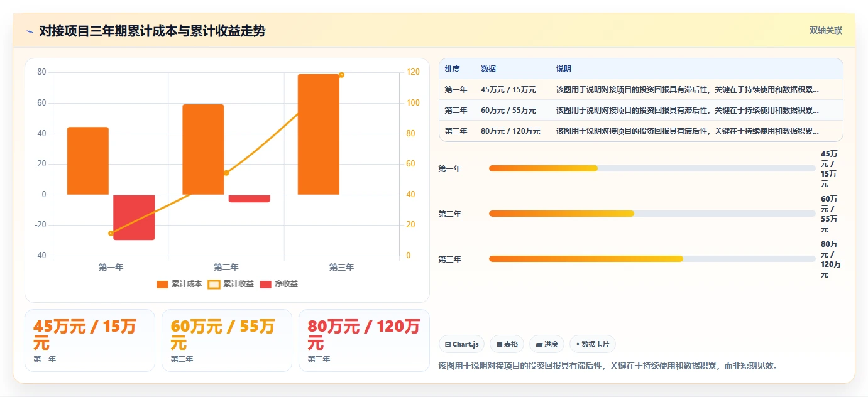Viewport: 868px width, 397px height.
Task: Open the orange 45万元 / 15万元 data card
Action: 90,340
